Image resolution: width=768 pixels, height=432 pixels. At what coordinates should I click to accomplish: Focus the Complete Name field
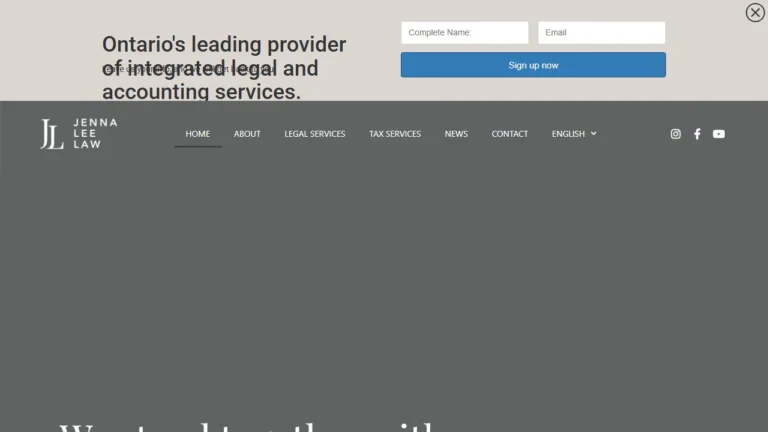pos(464,32)
